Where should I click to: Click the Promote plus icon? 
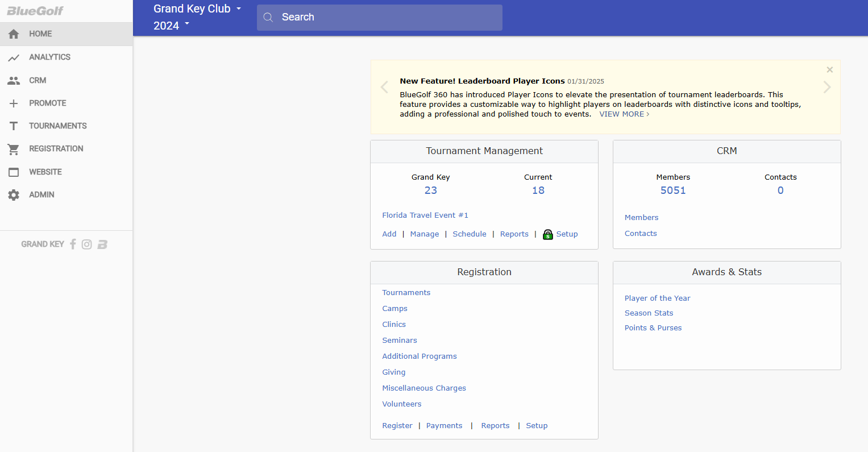14,103
